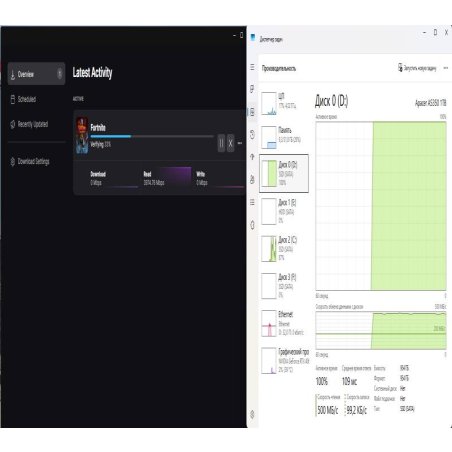
Task: Open more options for Fortnite download
Action: tap(240, 143)
